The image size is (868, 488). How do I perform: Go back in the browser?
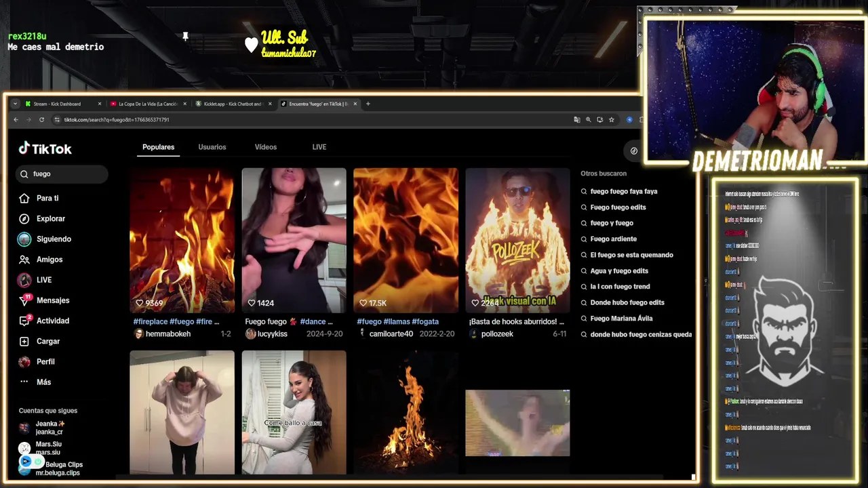click(x=16, y=119)
